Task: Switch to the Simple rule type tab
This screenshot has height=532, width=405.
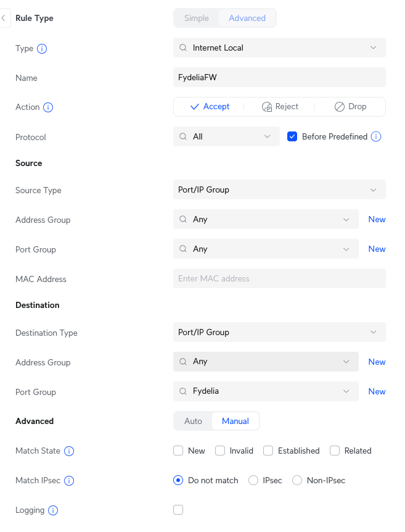Action: [197, 19]
